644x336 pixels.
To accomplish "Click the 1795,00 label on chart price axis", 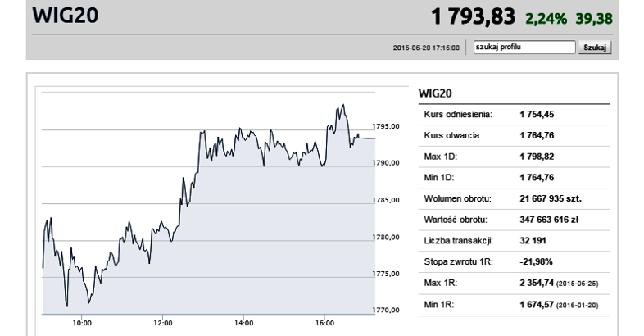I will tap(385, 127).
